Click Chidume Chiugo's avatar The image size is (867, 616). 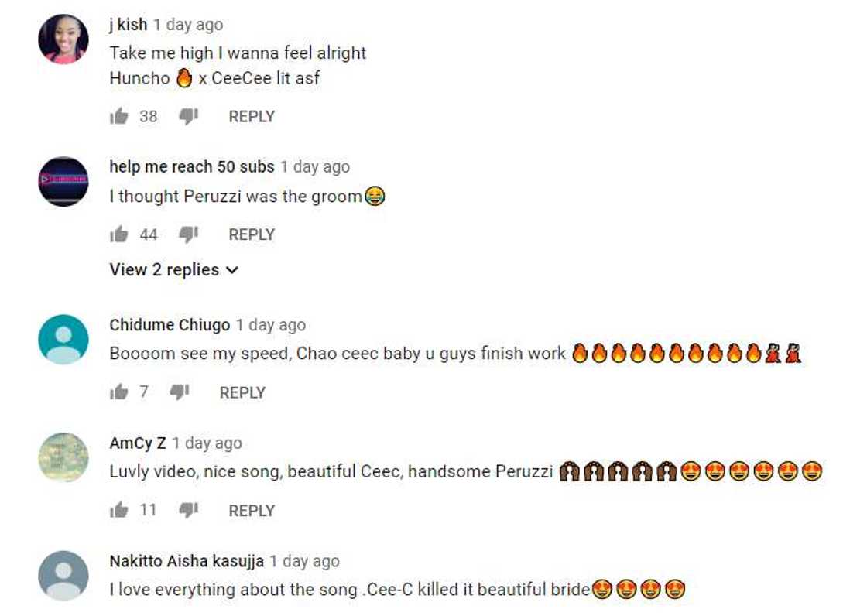click(63, 340)
